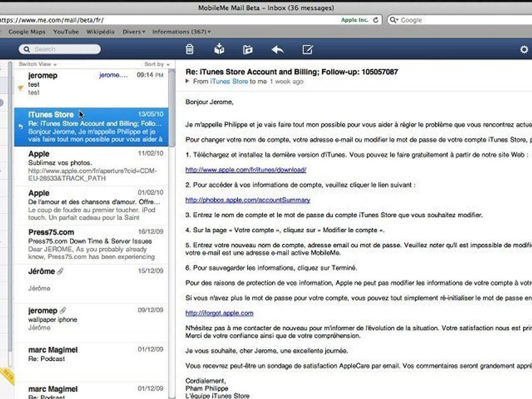Viewport: 532px width, 399px height.
Task: Click the iTunes Store sender link
Action: pos(229,81)
